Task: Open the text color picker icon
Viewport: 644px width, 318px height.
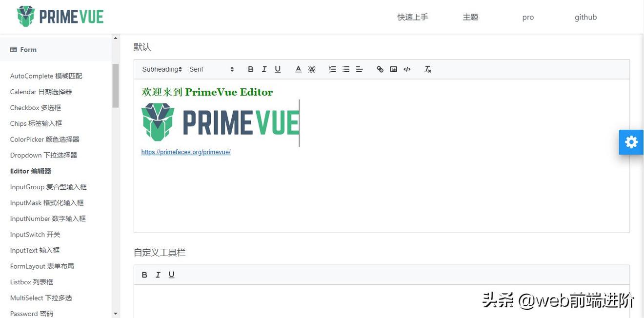Action: point(298,69)
